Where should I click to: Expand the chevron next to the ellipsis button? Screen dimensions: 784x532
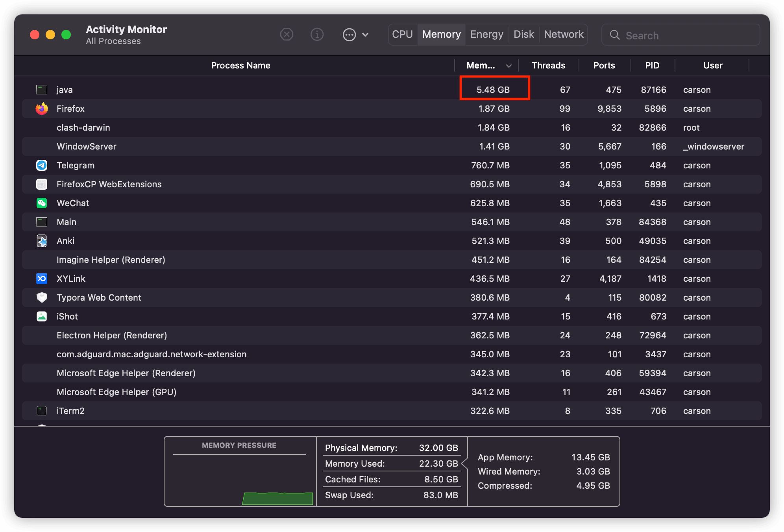(x=365, y=35)
